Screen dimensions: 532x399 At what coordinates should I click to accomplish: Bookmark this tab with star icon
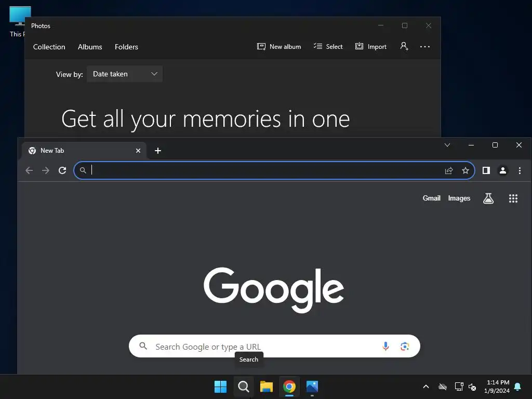point(465,170)
